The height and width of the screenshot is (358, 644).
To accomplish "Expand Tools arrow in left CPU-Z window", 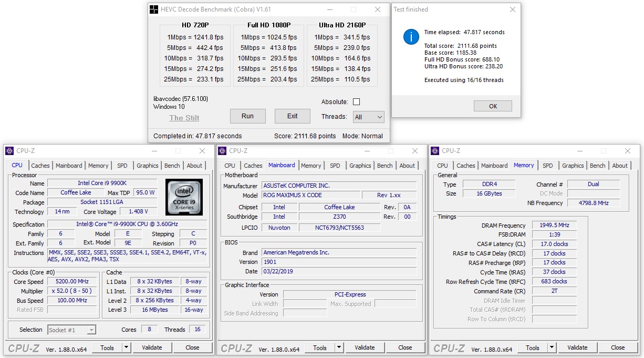I will pyautogui.click(x=126, y=347).
